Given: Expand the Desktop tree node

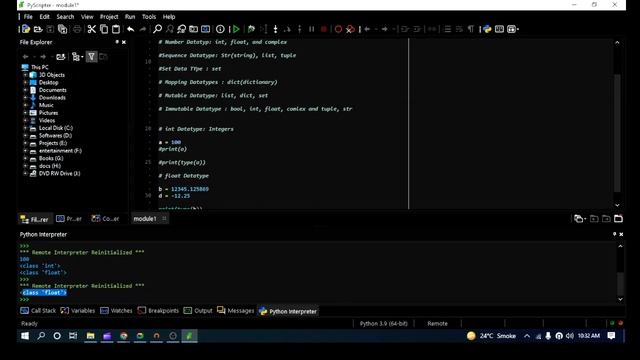Looking at the screenshot, I should pyautogui.click(x=25, y=82).
